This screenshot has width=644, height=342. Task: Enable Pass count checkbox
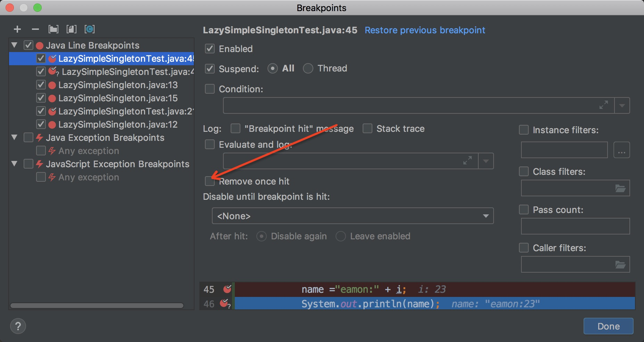(x=524, y=210)
